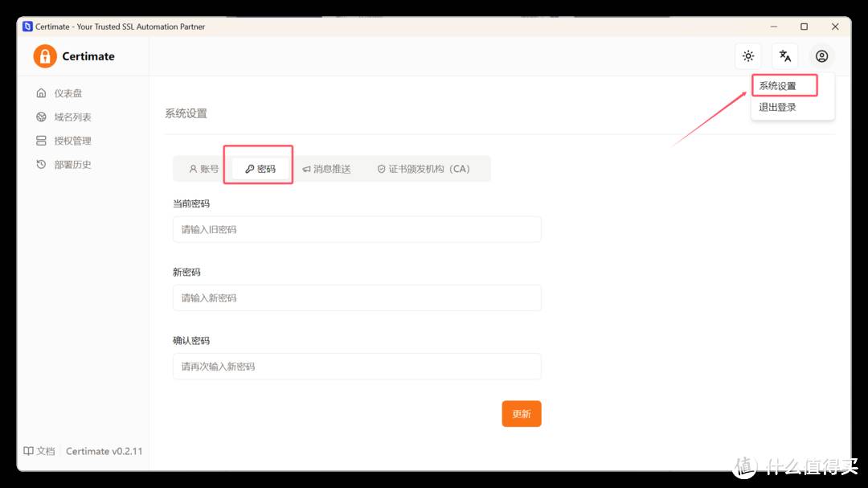Switch to the 账号 account tab
The height and width of the screenshot is (488, 868).
(x=203, y=169)
